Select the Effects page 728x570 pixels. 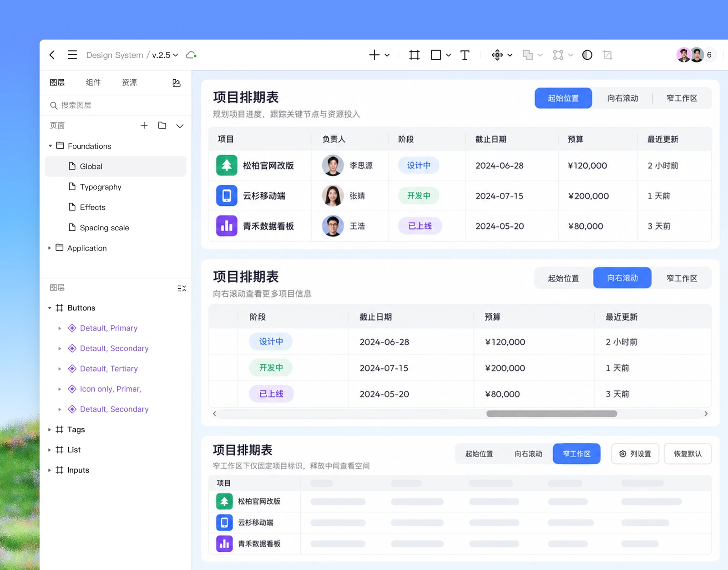click(116, 207)
